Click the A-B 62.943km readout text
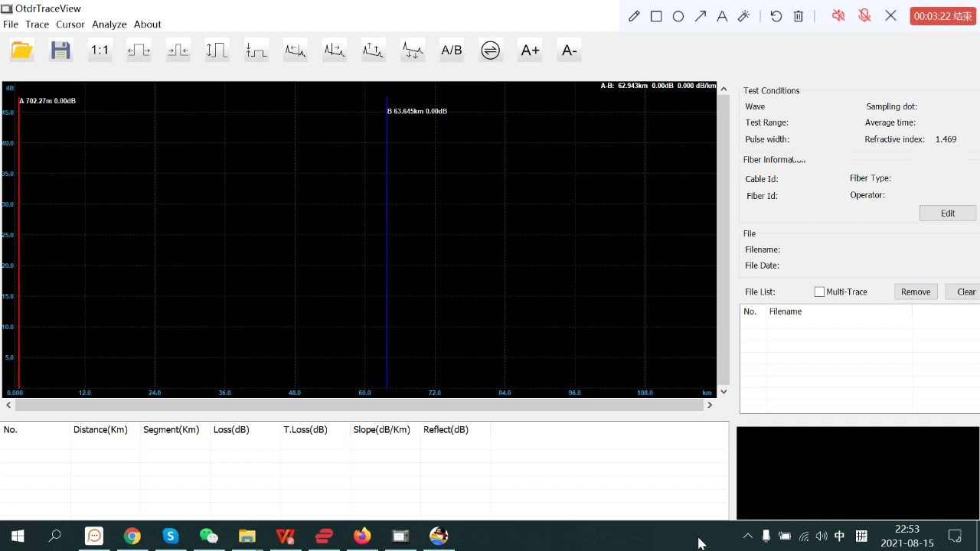The width and height of the screenshot is (980, 551). [658, 86]
